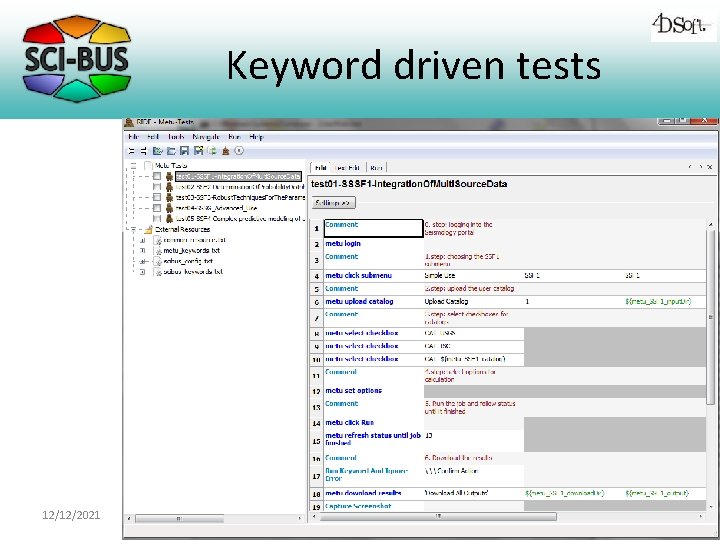
Task: Click the robot icon beside test05 Complex predictive
Action: pos(169,219)
